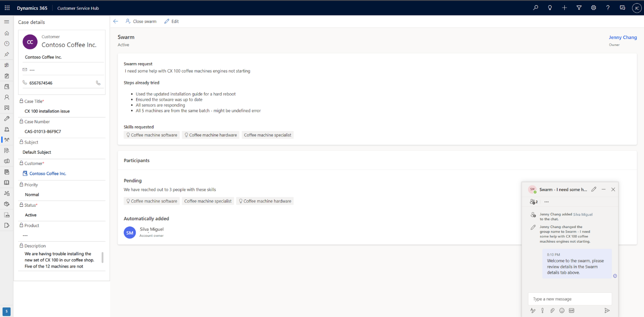Viewport: 644px width, 317px height.
Task: Open the chat panel icon in top bar
Action: [x=622, y=8]
